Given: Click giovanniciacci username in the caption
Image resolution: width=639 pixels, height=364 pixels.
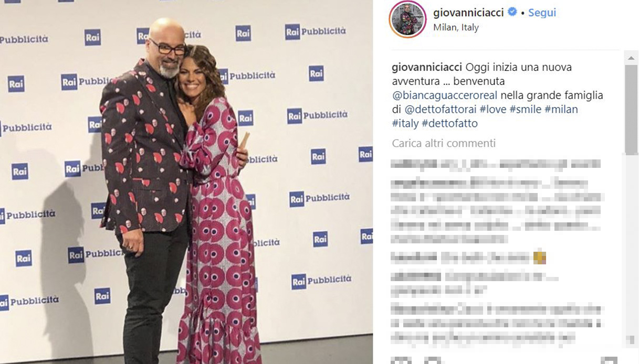Looking at the screenshot, I should [427, 67].
